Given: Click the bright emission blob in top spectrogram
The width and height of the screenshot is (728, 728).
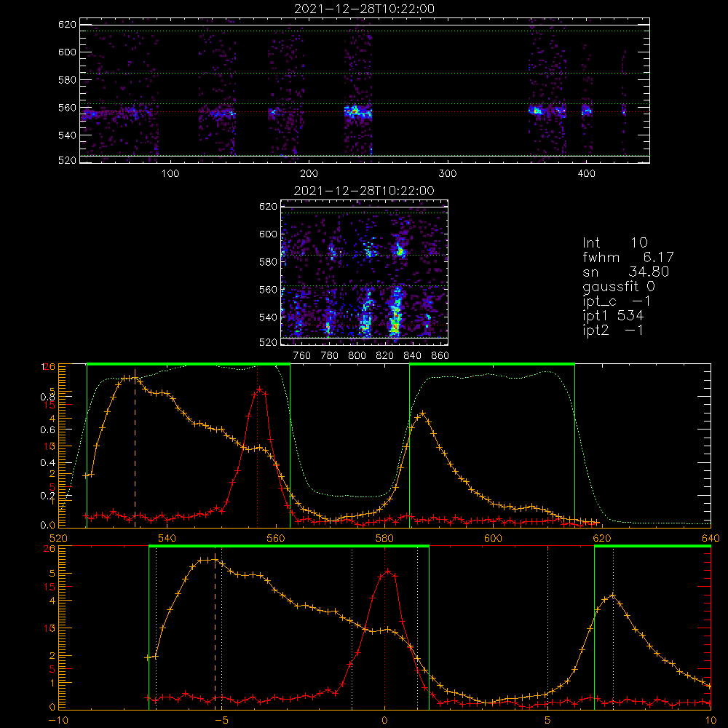Looking at the screenshot, I should pyautogui.click(x=356, y=111).
